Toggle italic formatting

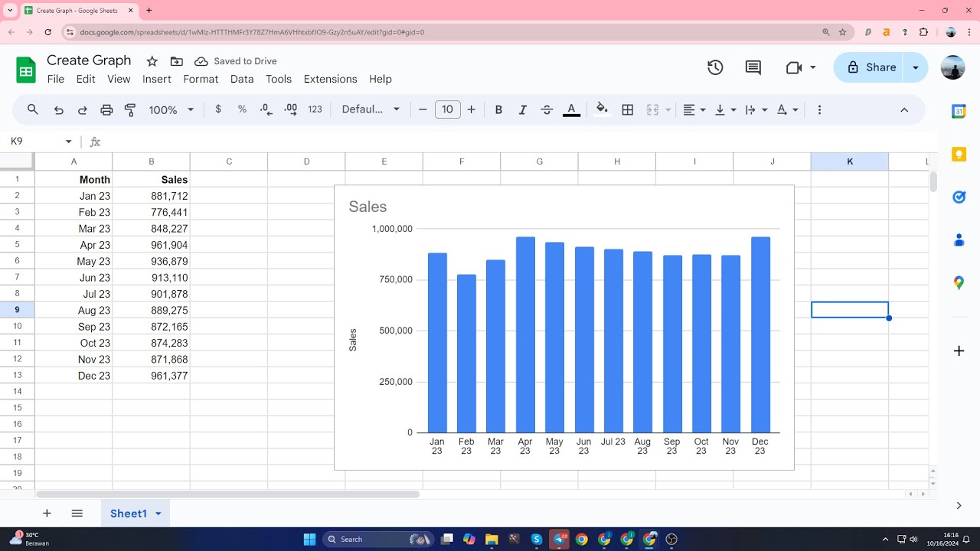point(523,109)
